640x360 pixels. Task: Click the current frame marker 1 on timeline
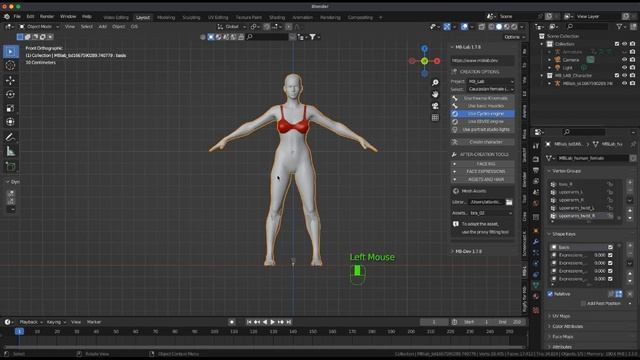tap(19, 331)
